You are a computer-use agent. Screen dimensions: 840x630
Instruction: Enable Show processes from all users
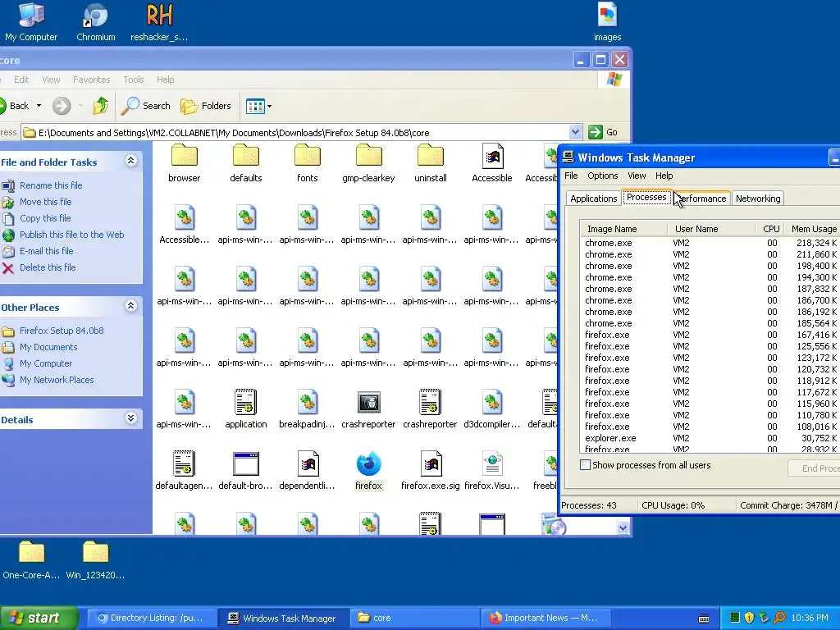point(586,465)
